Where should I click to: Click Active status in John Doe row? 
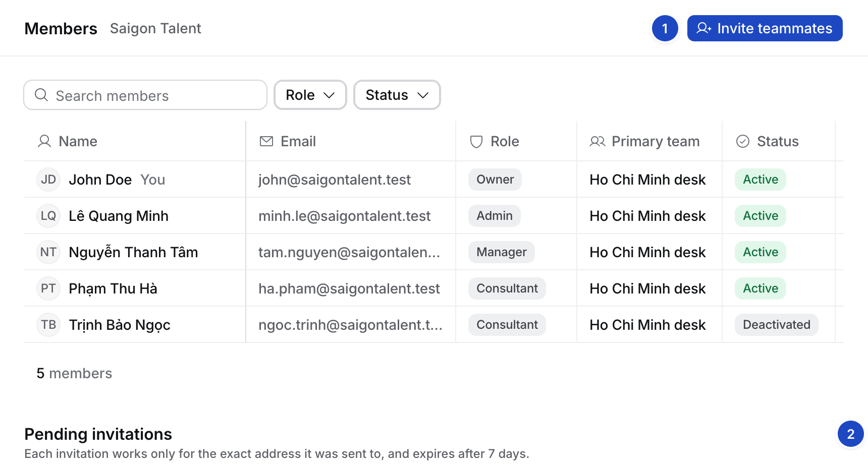click(x=761, y=180)
